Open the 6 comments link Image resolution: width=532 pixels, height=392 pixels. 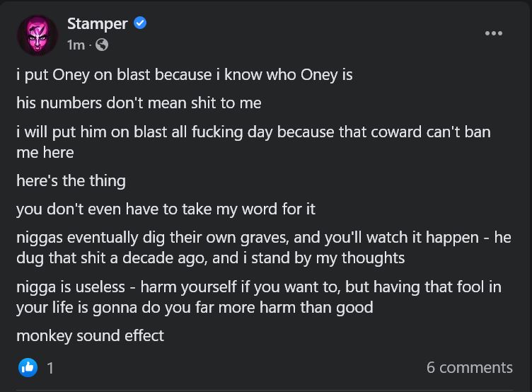coord(469,367)
